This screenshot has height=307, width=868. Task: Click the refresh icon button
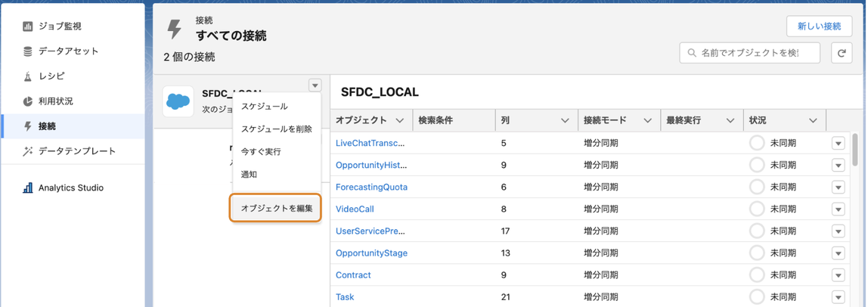[x=842, y=53]
